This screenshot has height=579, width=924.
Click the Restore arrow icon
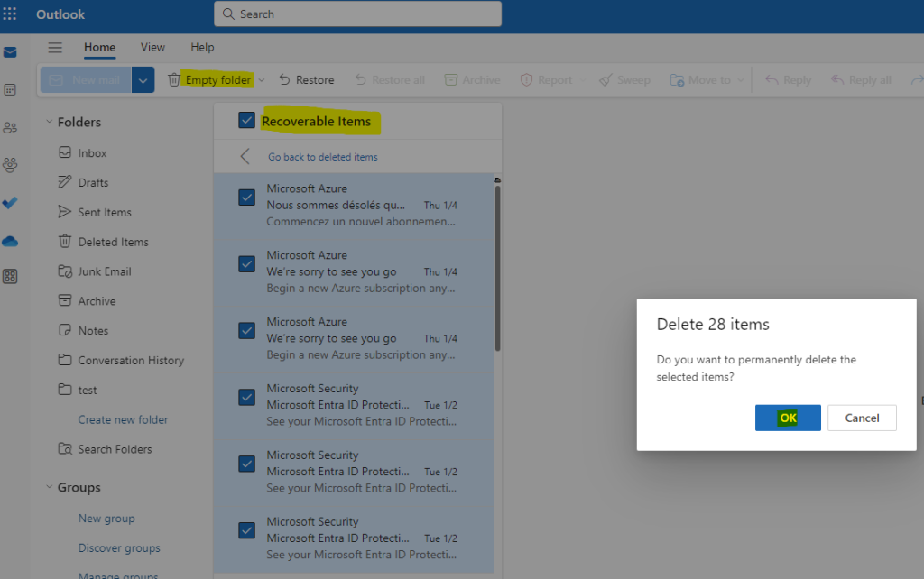[284, 79]
